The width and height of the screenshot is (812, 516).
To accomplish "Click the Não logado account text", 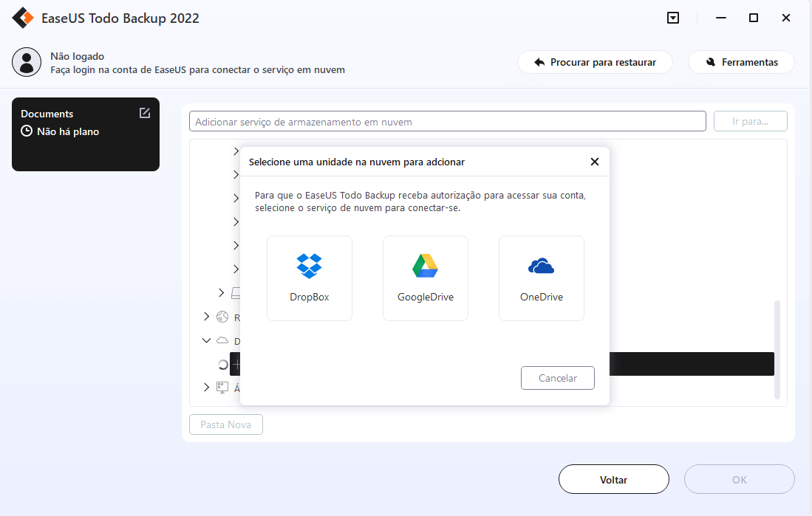I will [x=77, y=56].
